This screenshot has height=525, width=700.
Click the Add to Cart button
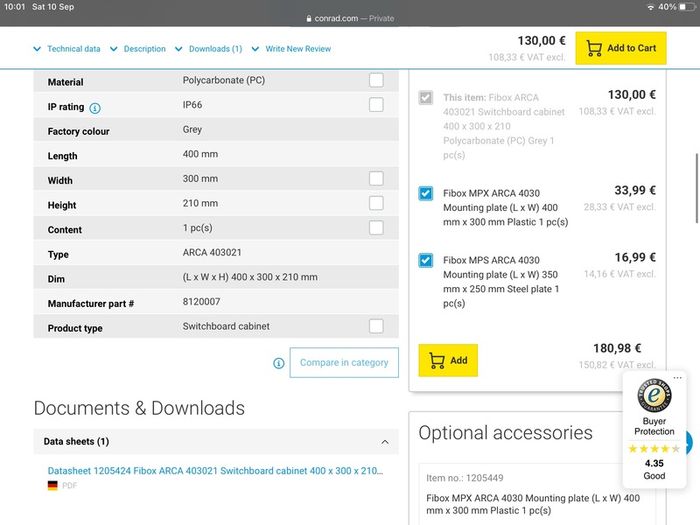pyautogui.click(x=621, y=48)
